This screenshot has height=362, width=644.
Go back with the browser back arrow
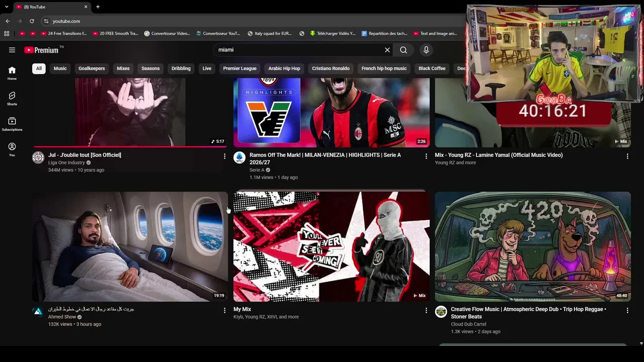point(8,21)
